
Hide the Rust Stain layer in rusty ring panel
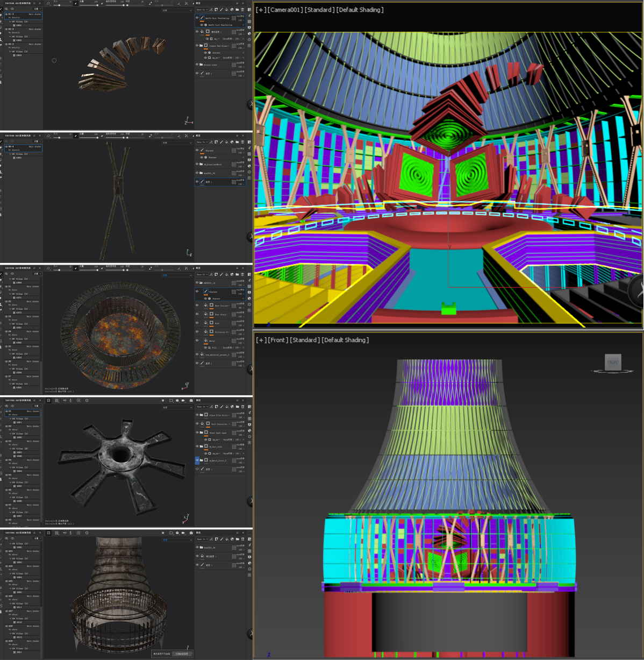pyautogui.click(x=197, y=314)
